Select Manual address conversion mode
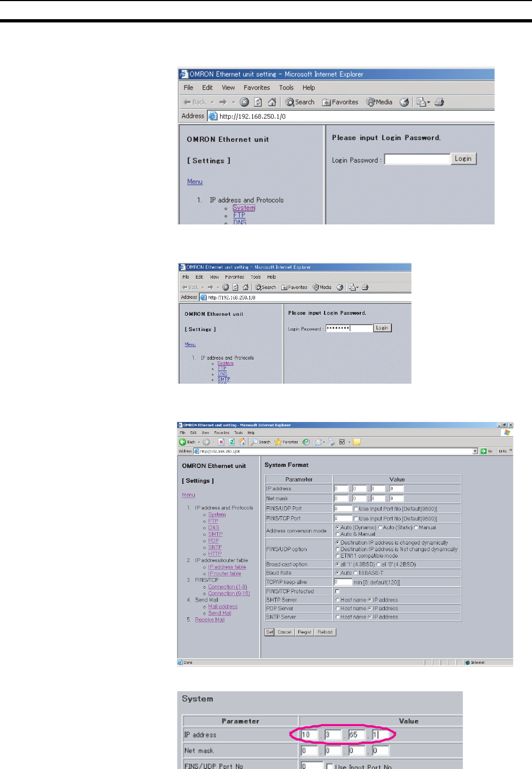This screenshot has height=769, width=532. point(416,528)
